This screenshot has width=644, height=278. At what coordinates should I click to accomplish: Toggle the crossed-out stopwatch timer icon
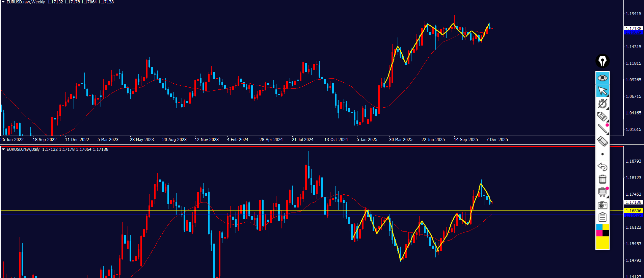tap(602, 104)
